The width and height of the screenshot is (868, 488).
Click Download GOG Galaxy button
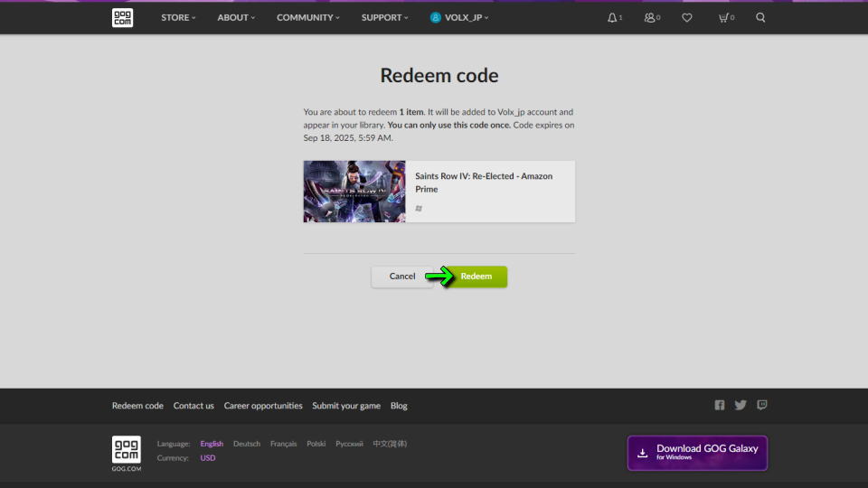pyautogui.click(x=697, y=453)
